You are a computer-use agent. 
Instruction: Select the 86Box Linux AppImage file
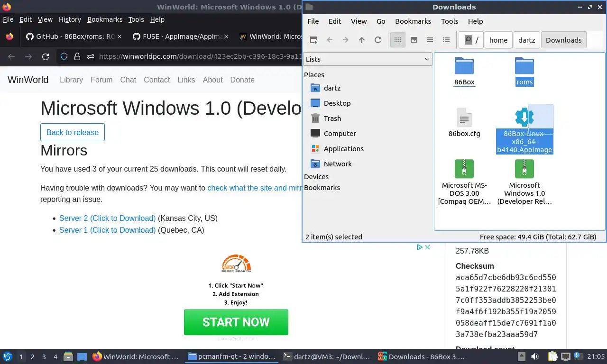coord(524,130)
